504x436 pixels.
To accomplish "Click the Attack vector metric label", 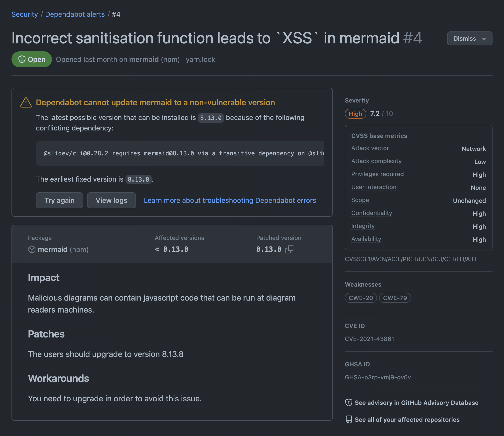I will 370,148.
